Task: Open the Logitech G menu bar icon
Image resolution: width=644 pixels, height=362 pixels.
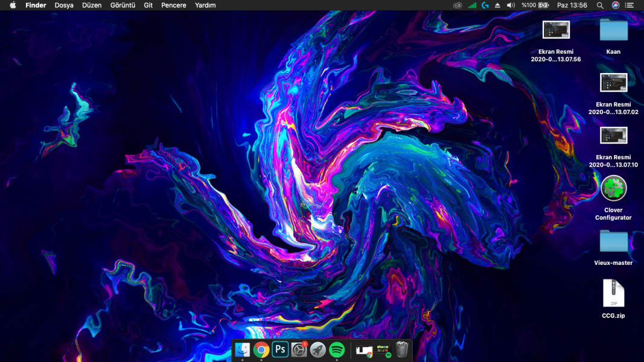Action: [485, 5]
